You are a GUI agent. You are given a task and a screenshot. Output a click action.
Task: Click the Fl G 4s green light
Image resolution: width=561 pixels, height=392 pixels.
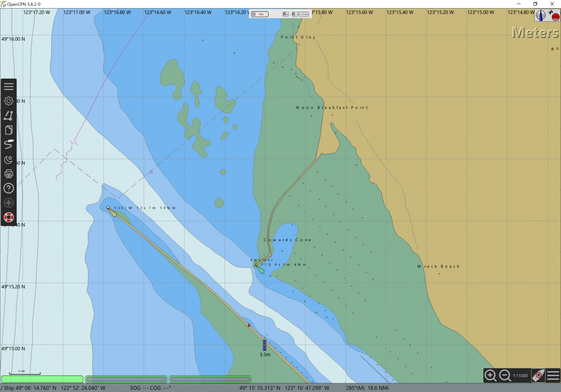(x=256, y=262)
